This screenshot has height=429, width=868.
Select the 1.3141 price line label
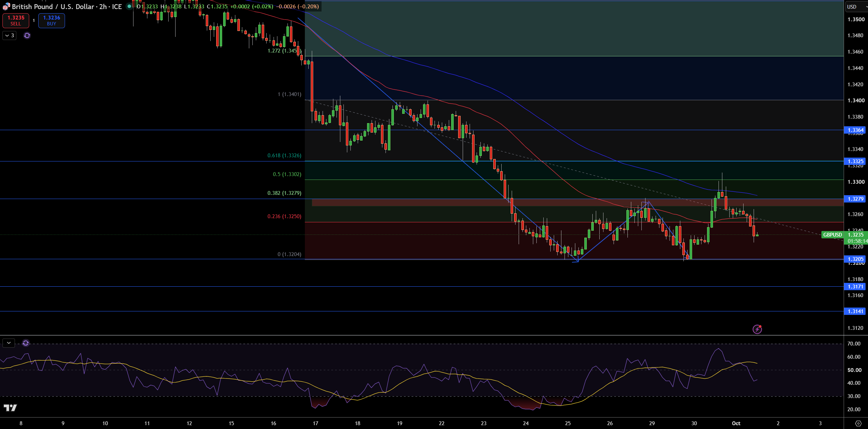[x=855, y=311]
